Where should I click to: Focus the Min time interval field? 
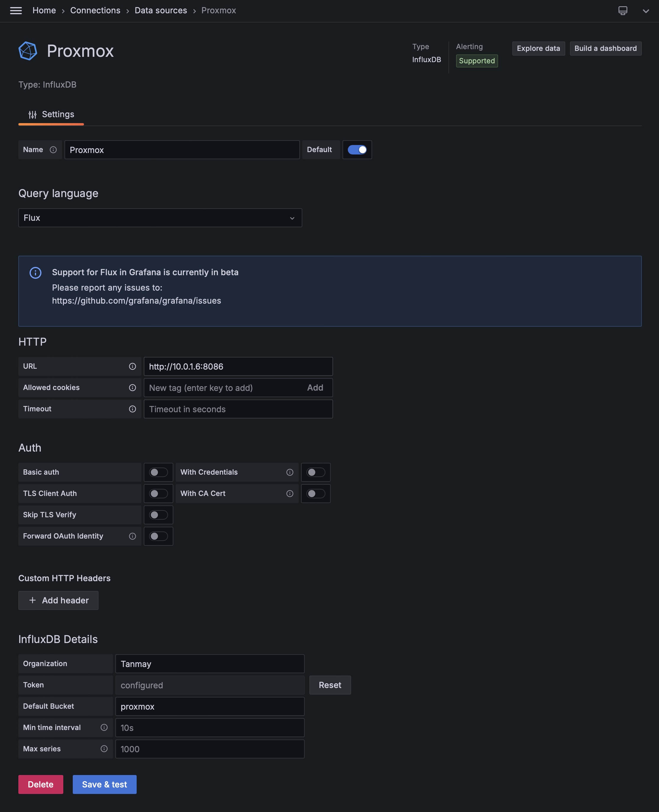tap(209, 727)
